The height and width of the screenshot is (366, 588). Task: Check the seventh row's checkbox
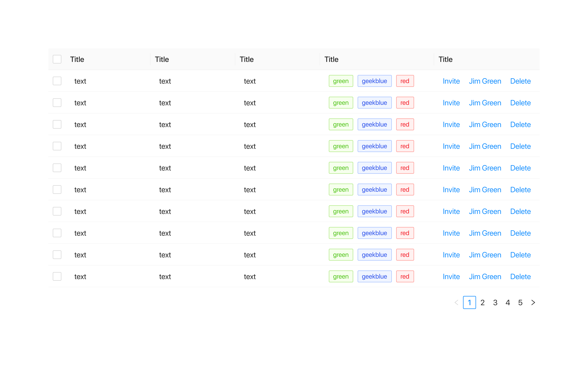[57, 211]
